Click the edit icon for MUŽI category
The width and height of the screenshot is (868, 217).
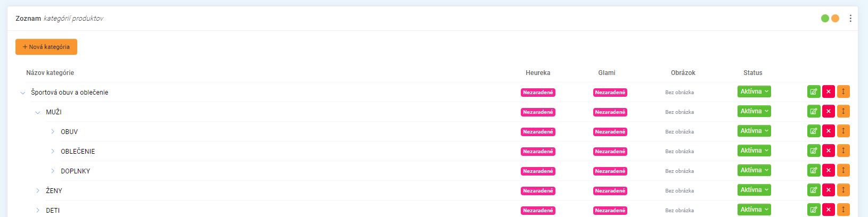[x=813, y=112]
